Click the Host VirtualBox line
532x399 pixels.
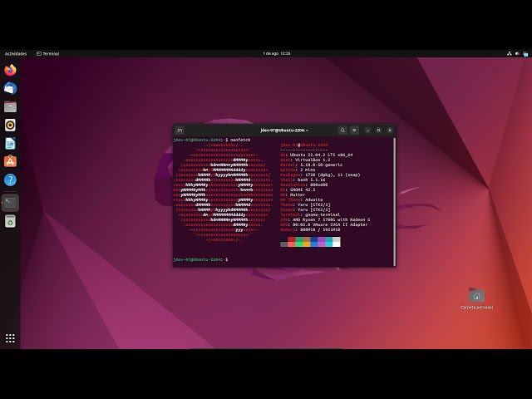(x=305, y=160)
